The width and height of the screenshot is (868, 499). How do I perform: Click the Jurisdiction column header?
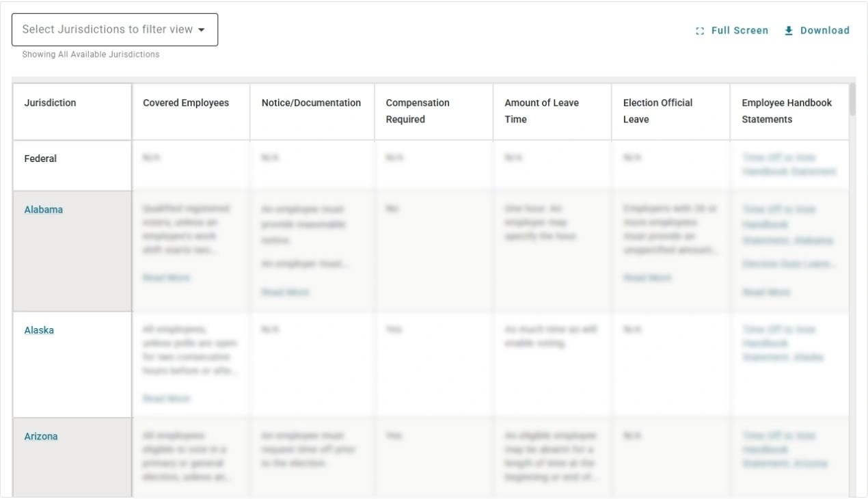50,103
